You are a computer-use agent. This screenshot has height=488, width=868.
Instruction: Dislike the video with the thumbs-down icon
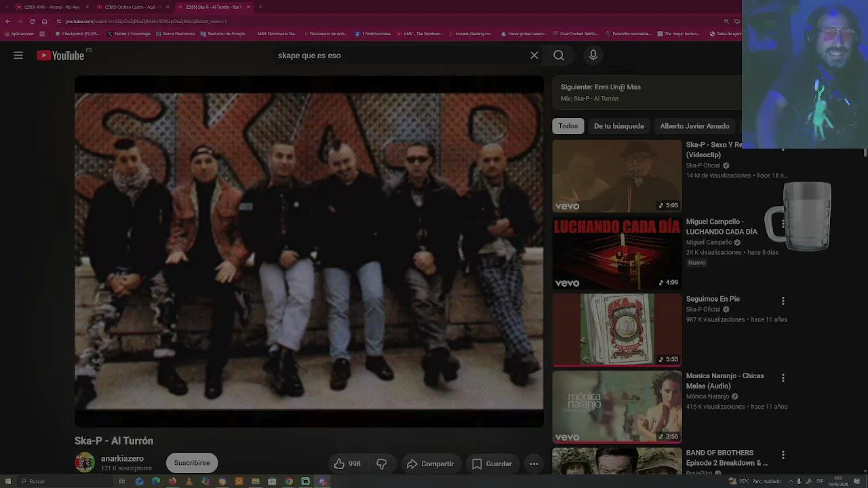click(x=382, y=464)
